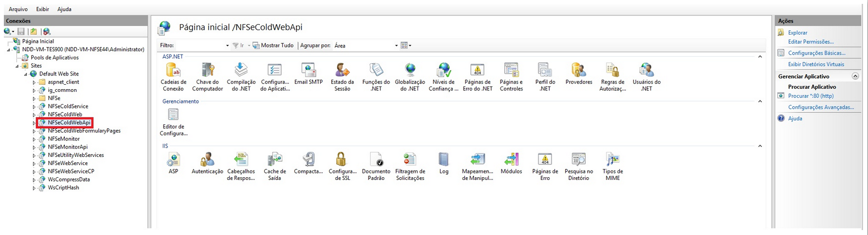Image resolution: width=868 pixels, height=235 pixels.
Task: Open the Provedores feature icon
Action: pyautogui.click(x=578, y=71)
